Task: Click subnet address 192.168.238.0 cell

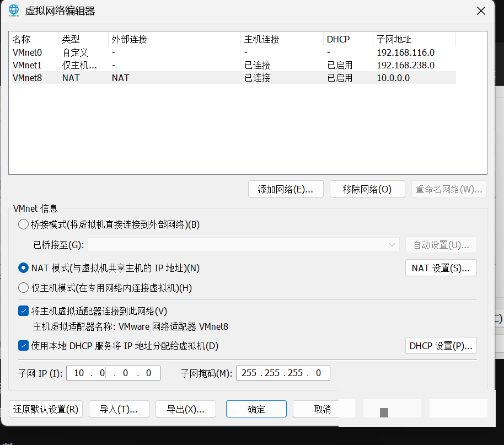Action: click(406, 65)
